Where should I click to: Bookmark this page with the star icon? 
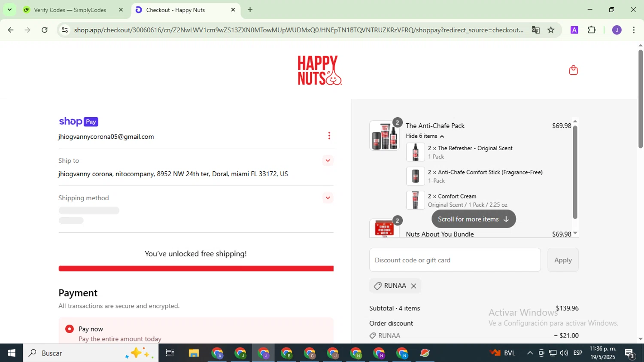(551, 30)
